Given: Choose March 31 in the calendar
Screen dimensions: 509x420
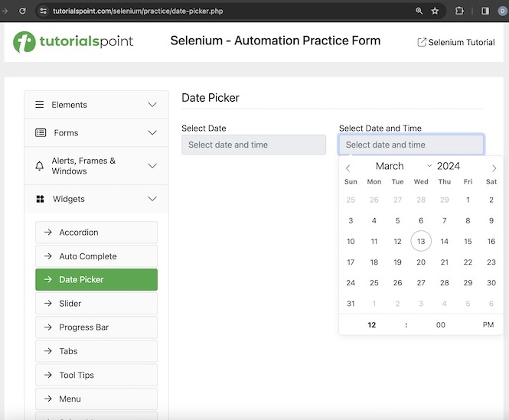Looking at the screenshot, I should pyautogui.click(x=351, y=304).
